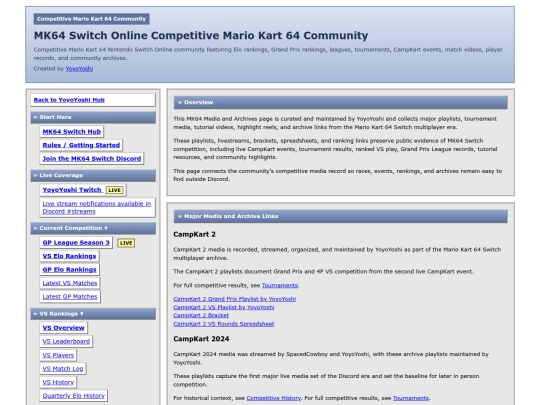
Task: Open live stream notifications Discord #streams link
Action: click(97, 207)
